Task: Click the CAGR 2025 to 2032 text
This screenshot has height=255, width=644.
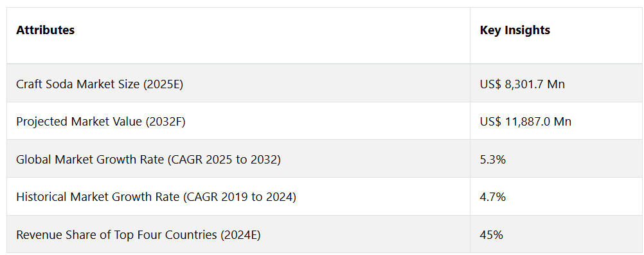Action: (224, 160)
